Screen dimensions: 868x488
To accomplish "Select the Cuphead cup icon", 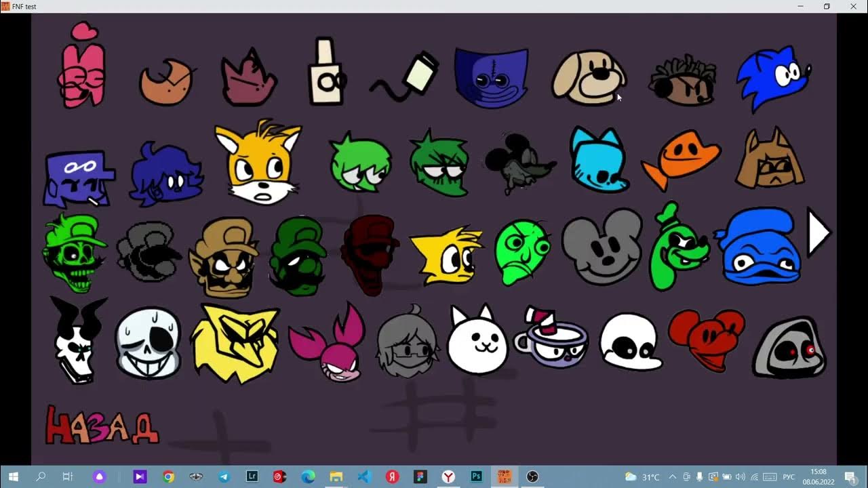I will click(x=551, y=337).
